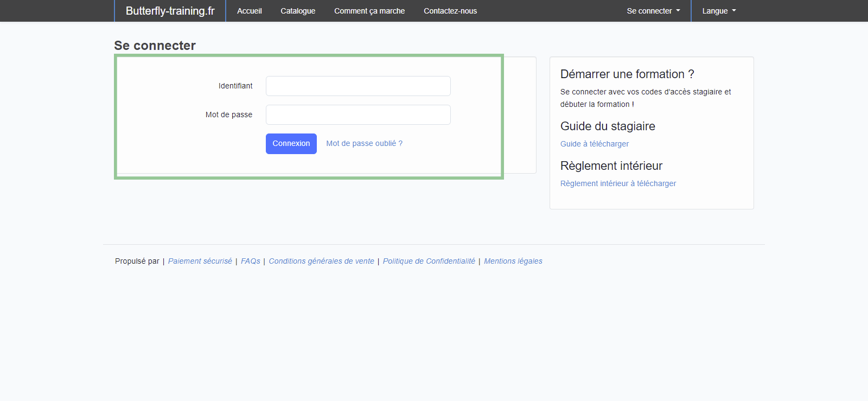The image size is (868, 401).
Task: Open Règlement intérieur à télécharger link
Action: coord(618,183)
